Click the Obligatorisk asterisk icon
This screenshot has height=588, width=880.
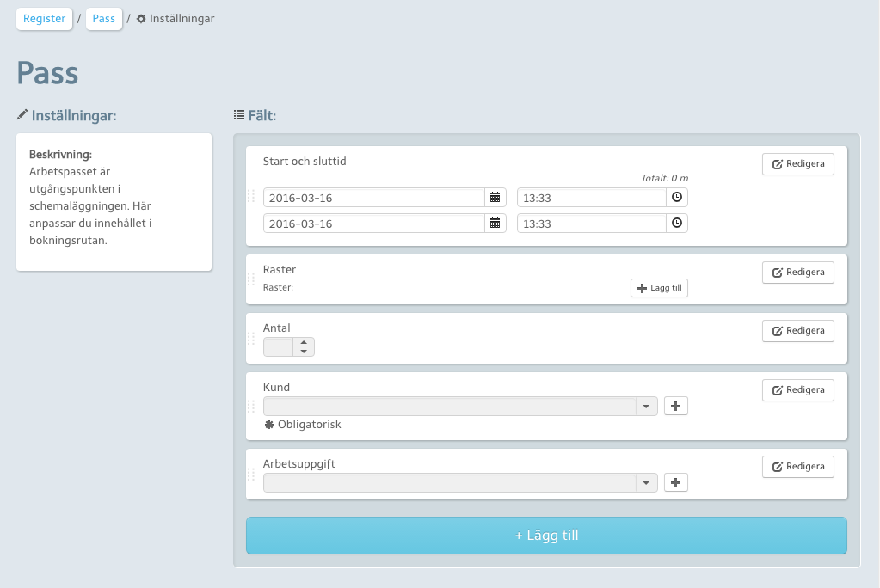pyautogui.click(x=269, y=425)
